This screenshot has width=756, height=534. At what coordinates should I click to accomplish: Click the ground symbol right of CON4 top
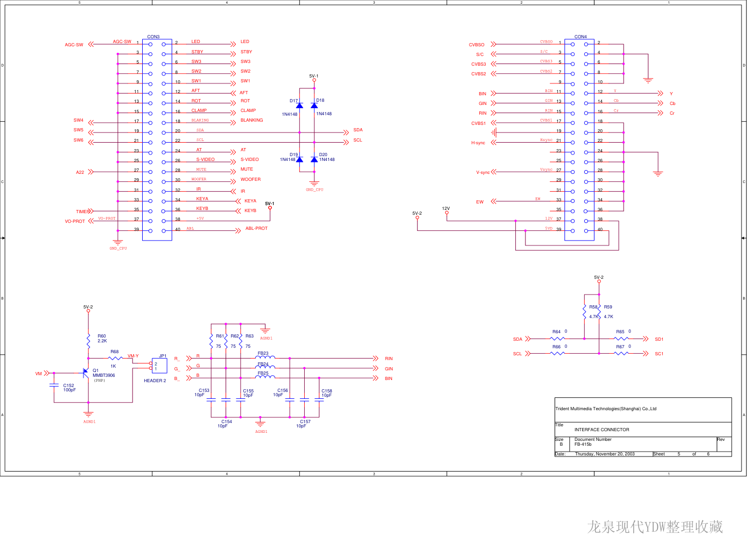coord(648,80)
